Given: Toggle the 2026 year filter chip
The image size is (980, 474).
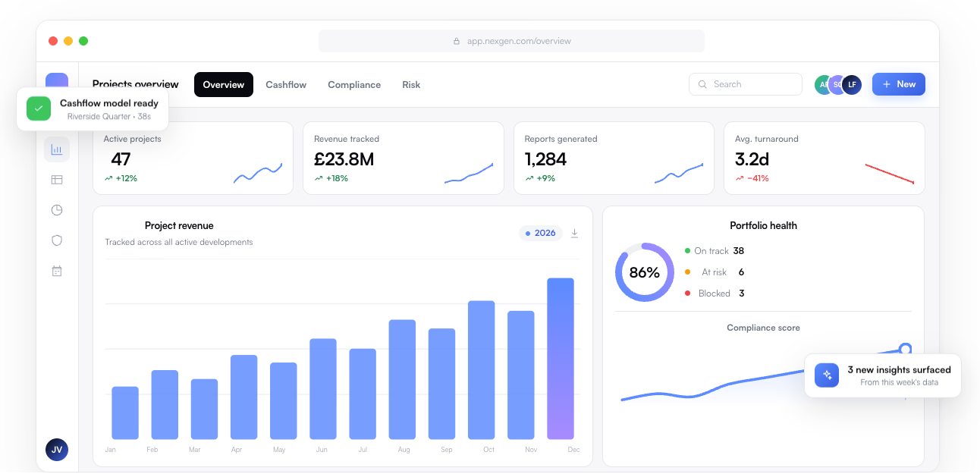Looking at the screenshot, I should 541,233.
